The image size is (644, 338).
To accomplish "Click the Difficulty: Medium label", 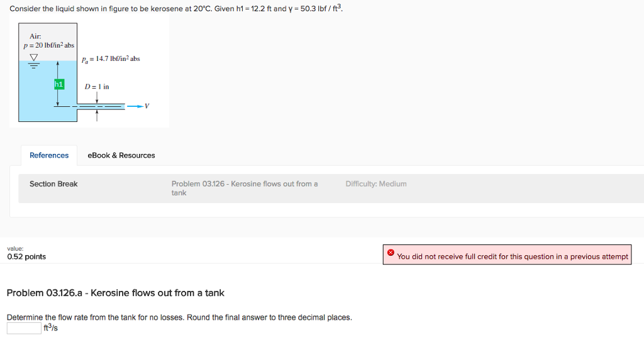I will (x=376, y=184).
